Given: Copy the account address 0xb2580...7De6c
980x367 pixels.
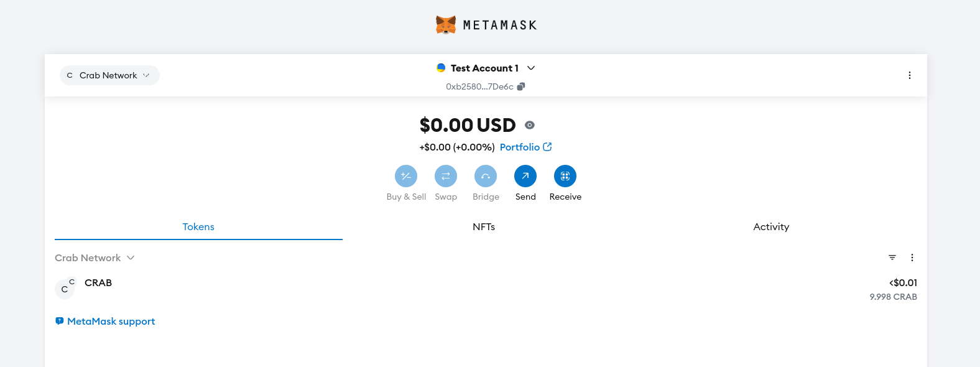Looking at the screenshot, I should (x=521, y=86).
